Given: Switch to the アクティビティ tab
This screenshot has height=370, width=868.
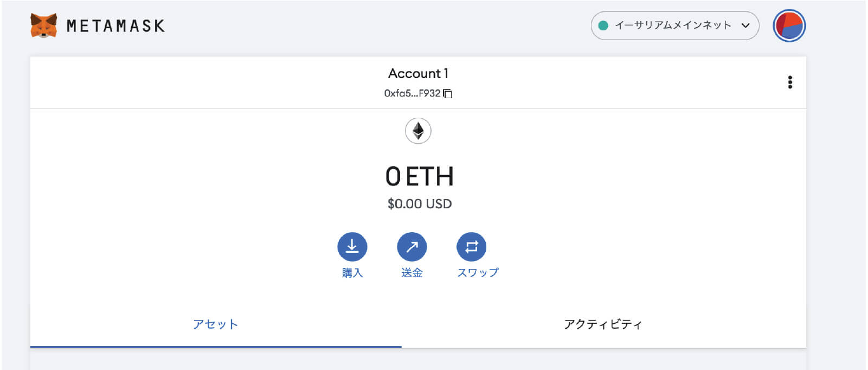Looking at the screenshot, I should tap(603, 324).
